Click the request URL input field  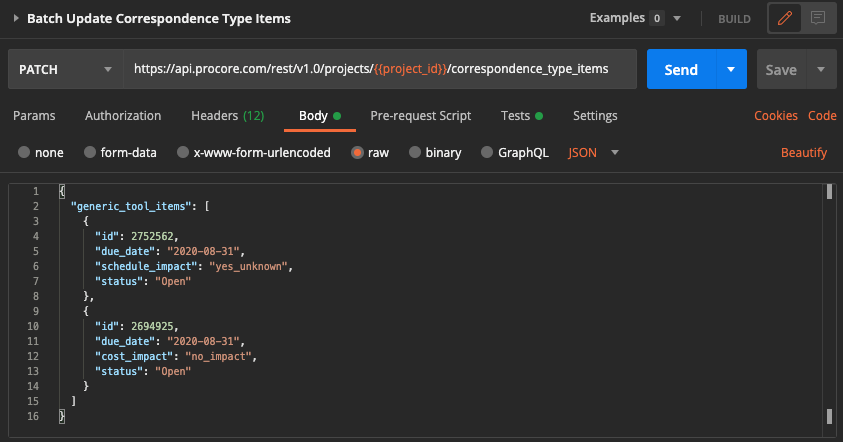point(380,69)
